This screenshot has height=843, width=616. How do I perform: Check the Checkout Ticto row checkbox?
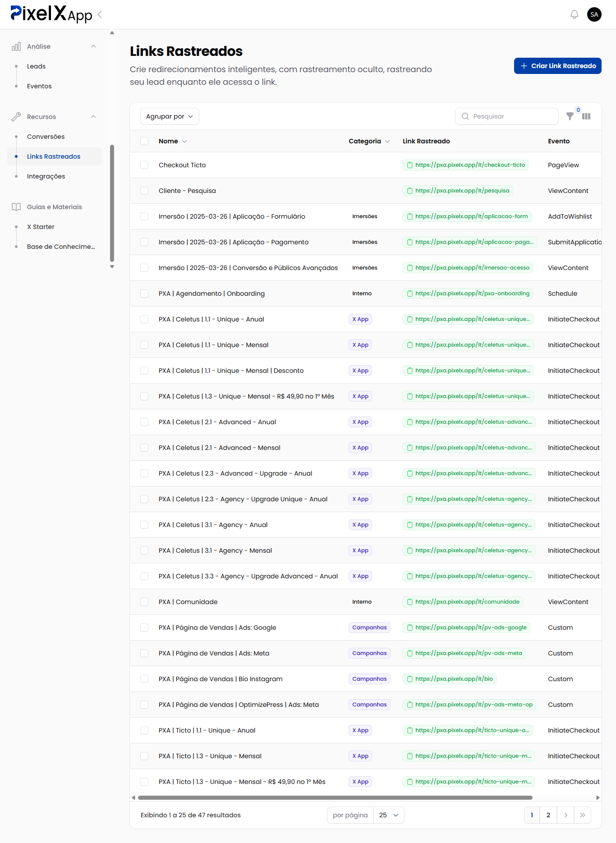tap(144, 165)
